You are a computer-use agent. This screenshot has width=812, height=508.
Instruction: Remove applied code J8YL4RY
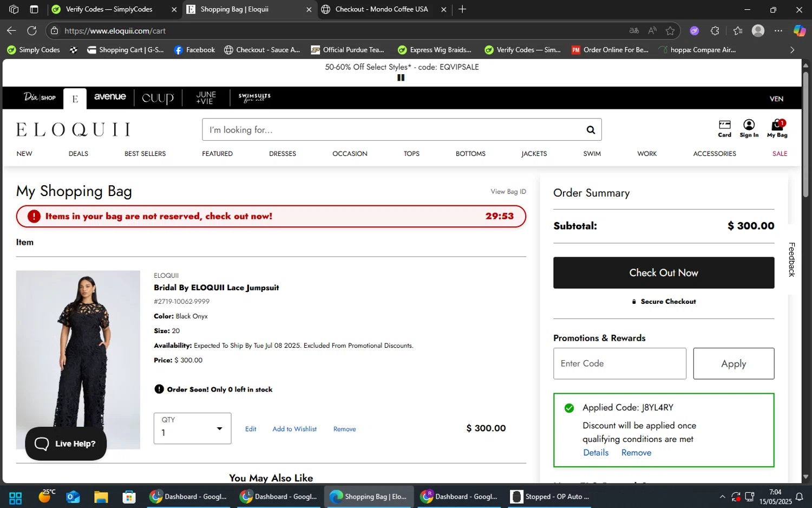tap(636, 453)
